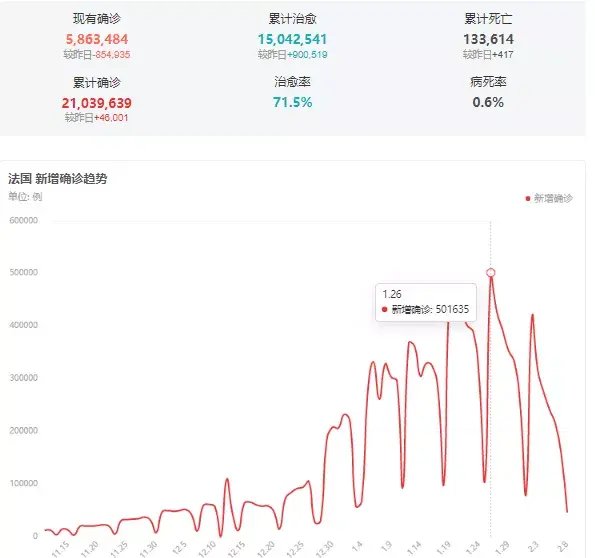Click the 1.19 x-axis date label
Viewport: 595px width, 558px height.
tap(443, 548)
